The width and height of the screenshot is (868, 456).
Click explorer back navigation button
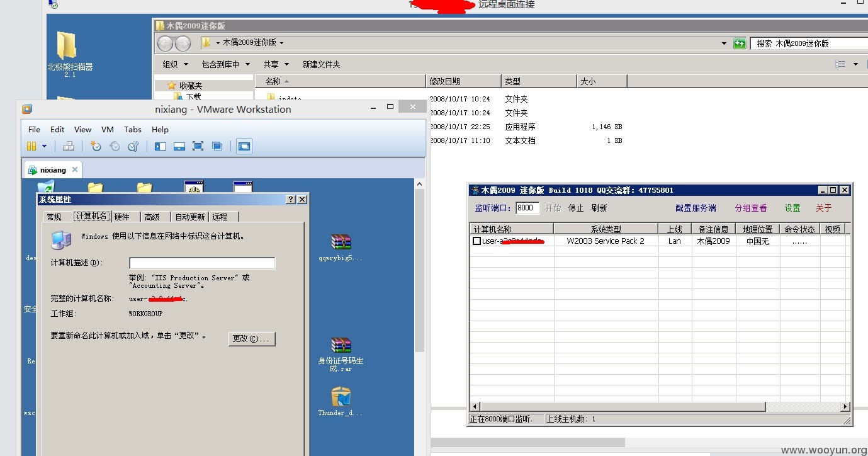click(165, 43)
